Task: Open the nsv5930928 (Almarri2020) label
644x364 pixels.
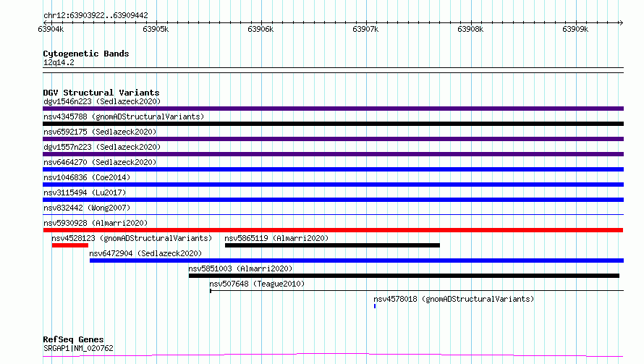Action: pos(96,223)
